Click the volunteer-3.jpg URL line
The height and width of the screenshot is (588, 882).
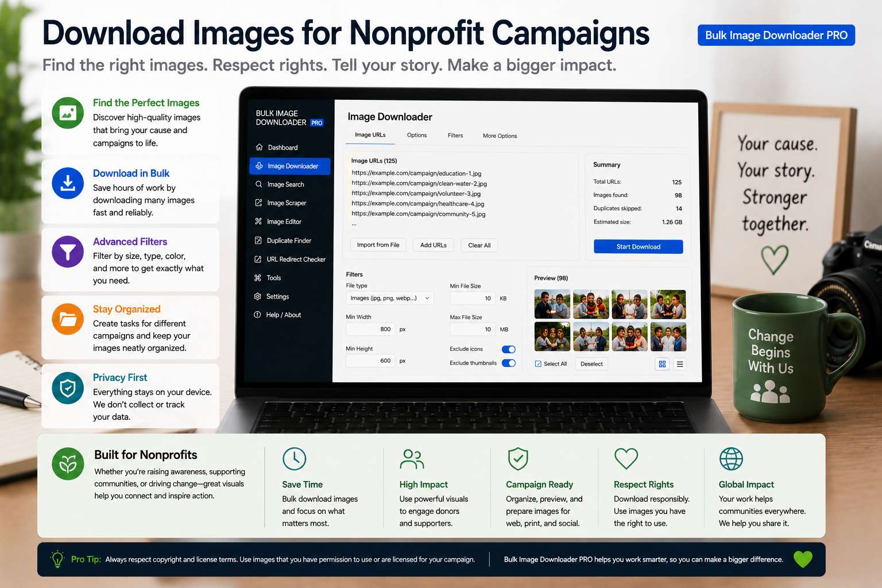(416, 194)
